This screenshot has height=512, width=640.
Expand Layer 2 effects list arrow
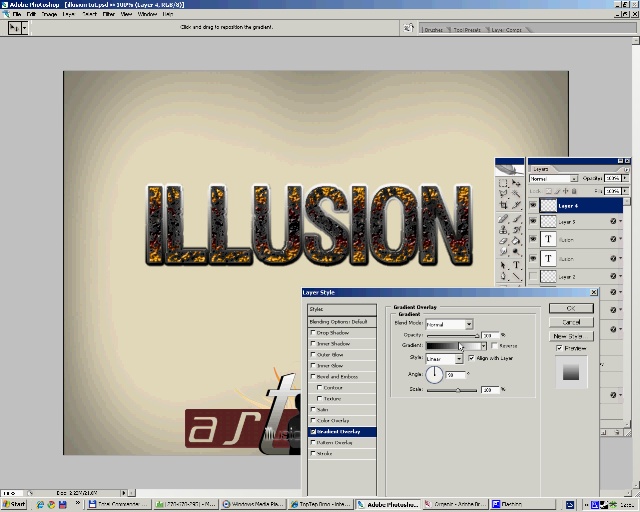620,276
